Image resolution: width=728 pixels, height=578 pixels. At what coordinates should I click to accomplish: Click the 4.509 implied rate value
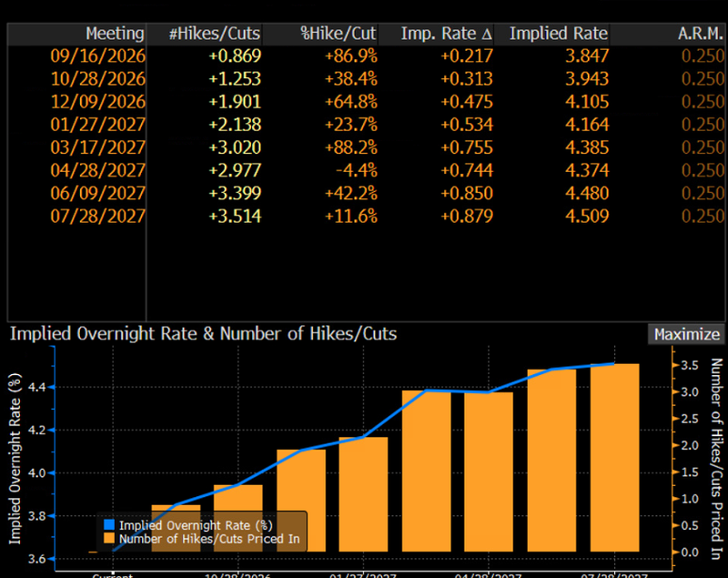pos(587,217)
